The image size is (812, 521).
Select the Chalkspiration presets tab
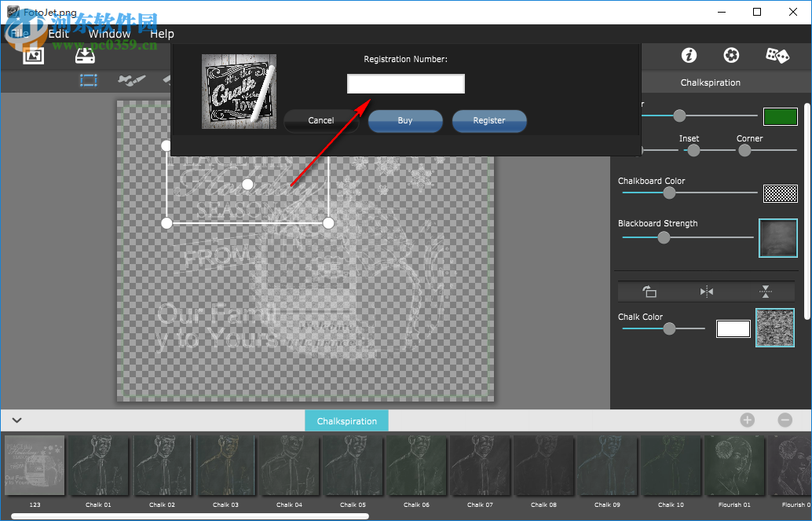346,421
